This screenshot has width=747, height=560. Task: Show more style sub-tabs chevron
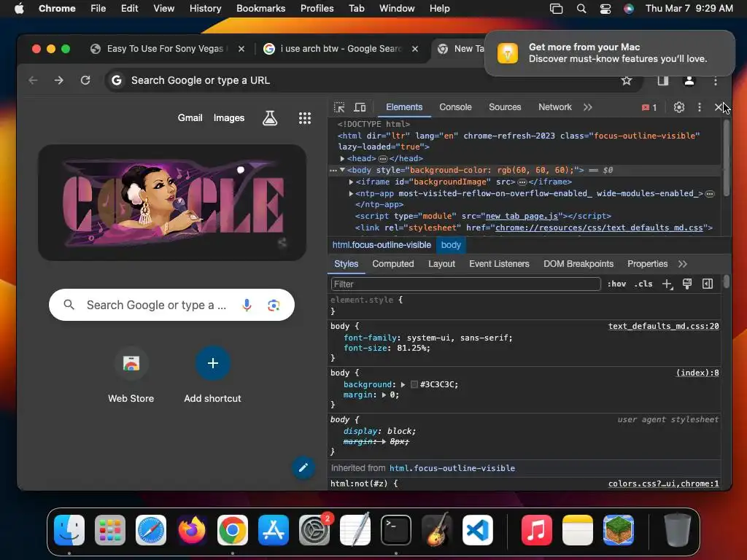click(x=683, y=264)
